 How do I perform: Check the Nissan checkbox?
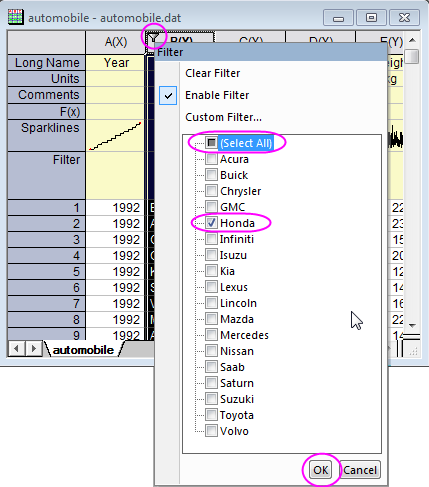coord(211,351)
